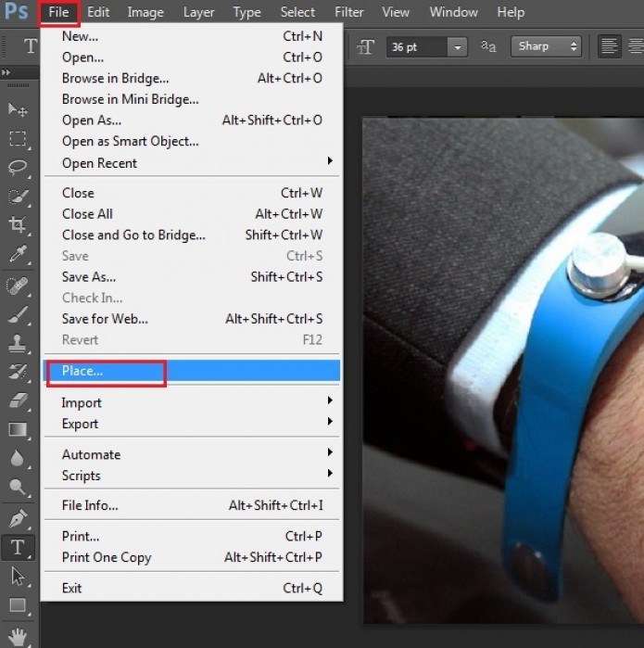Open the Edit menu
This screenshot has height=648, width=644.
coord(98,12)
